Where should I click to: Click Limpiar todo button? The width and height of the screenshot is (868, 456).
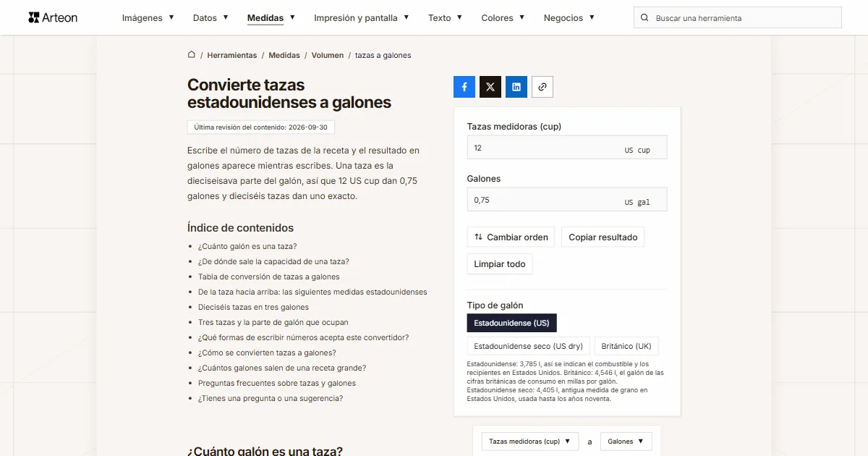500,264
